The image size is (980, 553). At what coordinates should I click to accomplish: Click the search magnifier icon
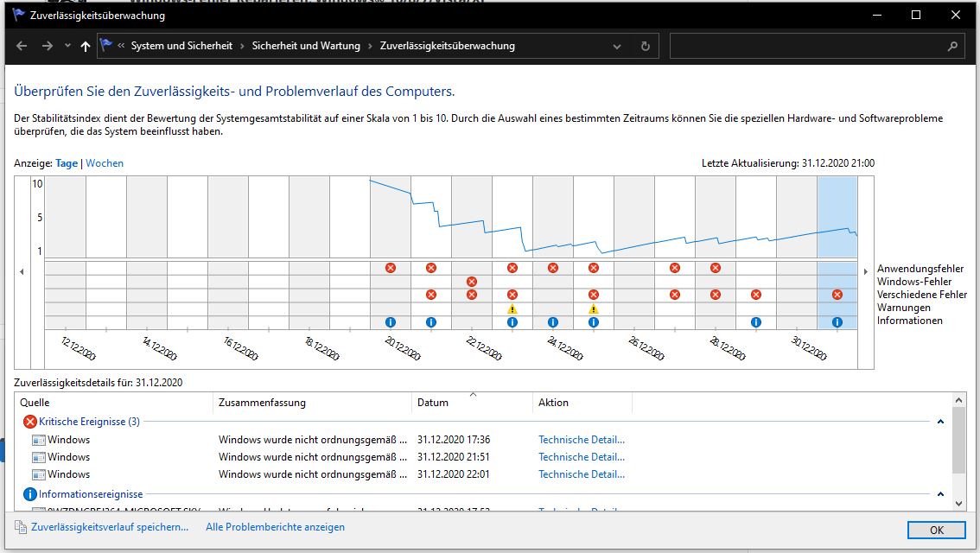point(952,47)
